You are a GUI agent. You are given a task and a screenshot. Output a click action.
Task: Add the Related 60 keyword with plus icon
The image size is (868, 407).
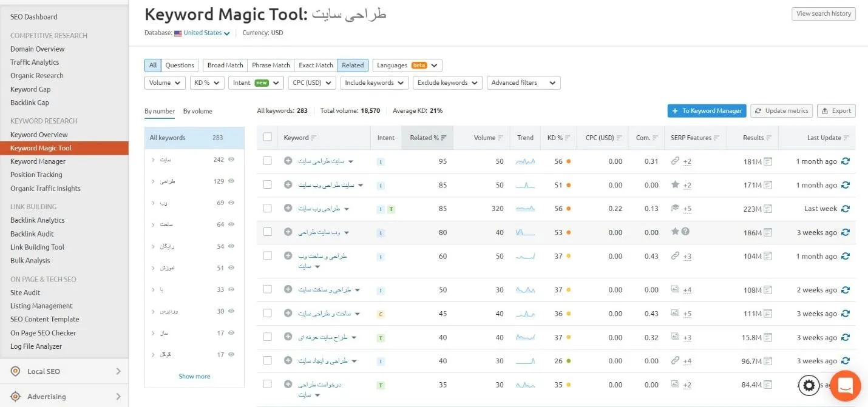pos(288,255)
